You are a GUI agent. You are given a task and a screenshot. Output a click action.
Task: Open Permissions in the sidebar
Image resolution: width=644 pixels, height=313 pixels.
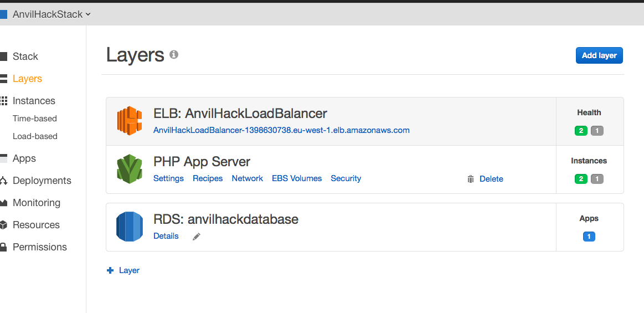click(40, 247)
